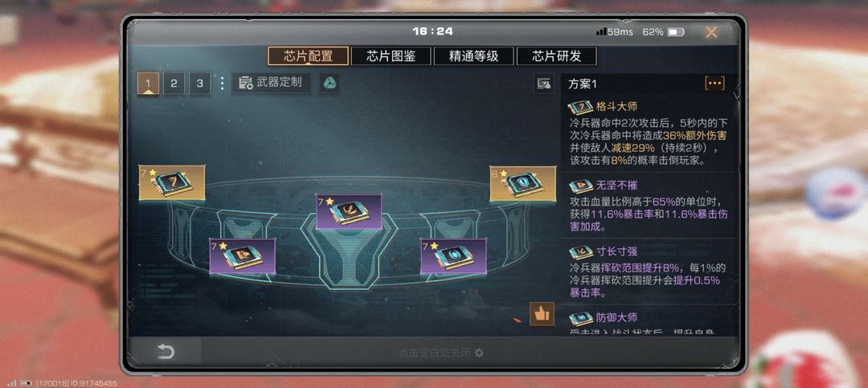This screenshot has width=868, height=388.
Task: Expand the 方案1 options ellipsis button
Action: [714, 84]
